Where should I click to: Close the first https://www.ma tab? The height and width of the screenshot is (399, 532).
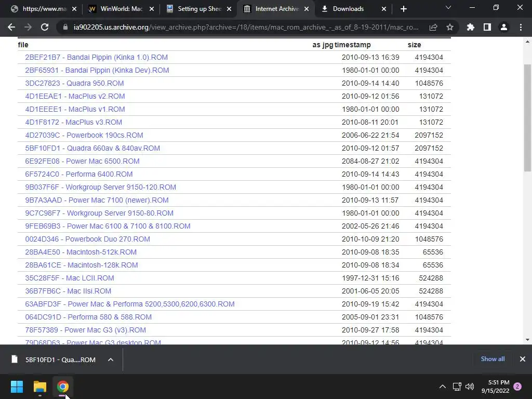point(74,9)
